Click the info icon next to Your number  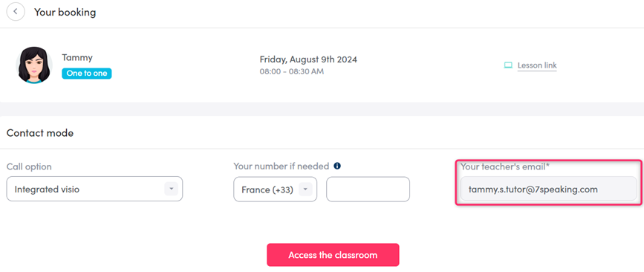coord(337,166)
